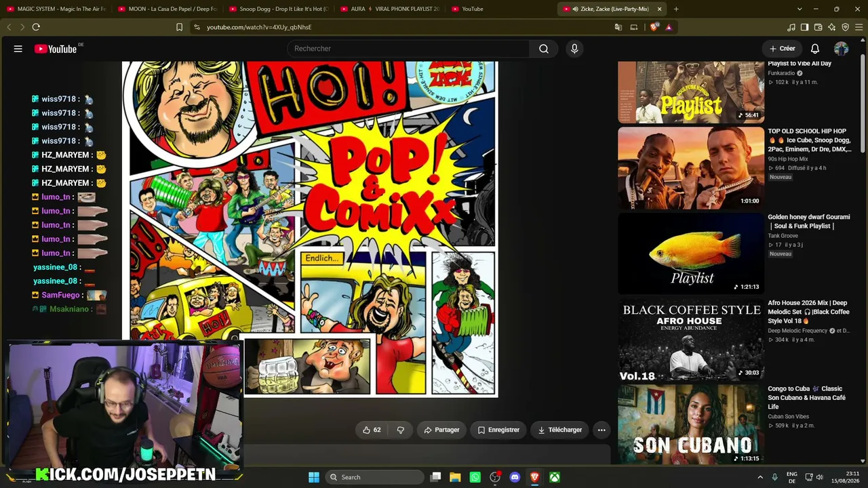Open Brave Rewards triangle icon

(x=669, y=27)
